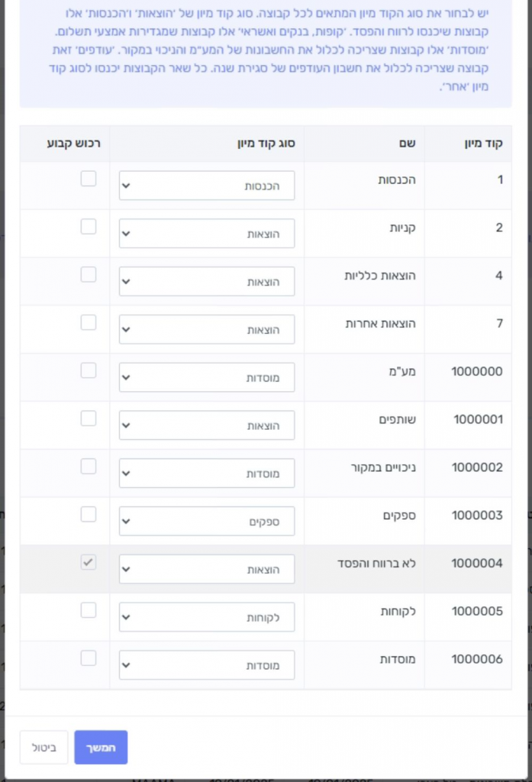Uncheck fixed asset for לא ברווח והפסד
The image size is (532, 782).
89,563
